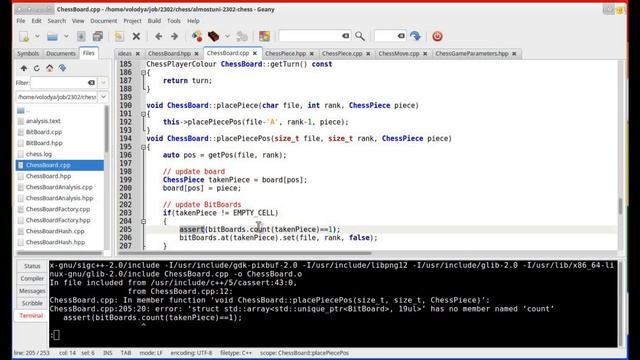
Task: Open analysis.text in the file list
Action: point(43,121)
